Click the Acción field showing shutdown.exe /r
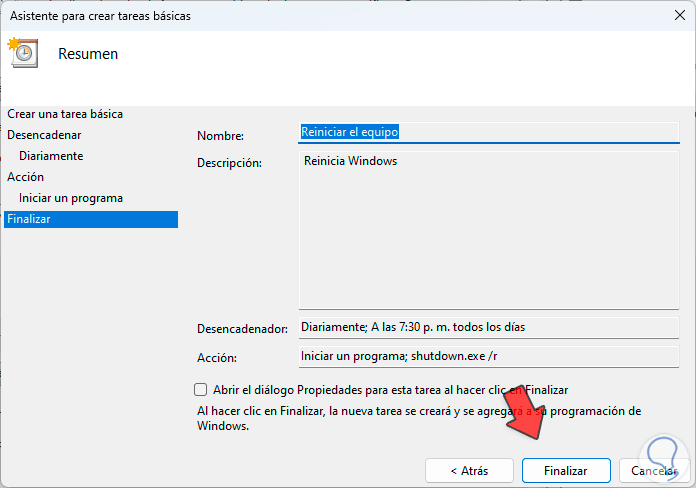The width and height of the screenshot is (696, 488). [x=488, y=355]
